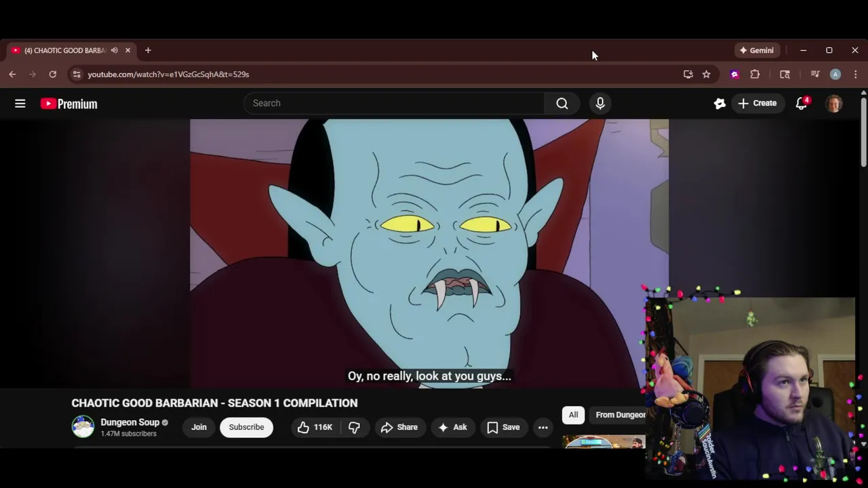Bookmark this page with star
Screen dimensions: 868x488
pyautogui.click(x=706, y=75)
